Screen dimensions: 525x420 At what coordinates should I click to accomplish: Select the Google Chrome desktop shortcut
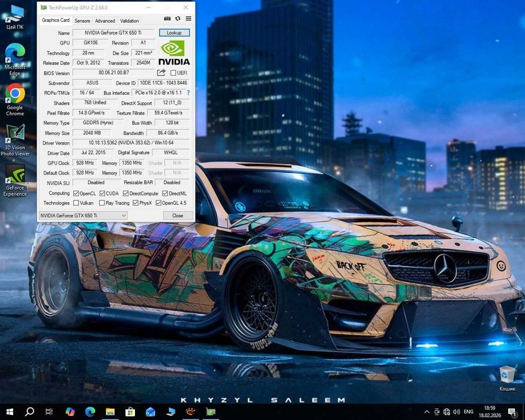click(15, 100)
